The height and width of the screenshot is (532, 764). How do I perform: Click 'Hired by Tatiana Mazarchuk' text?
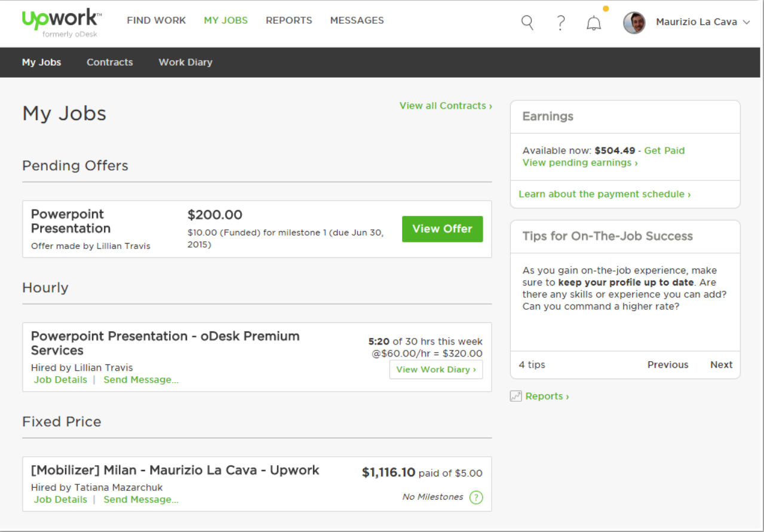point(97,487)
